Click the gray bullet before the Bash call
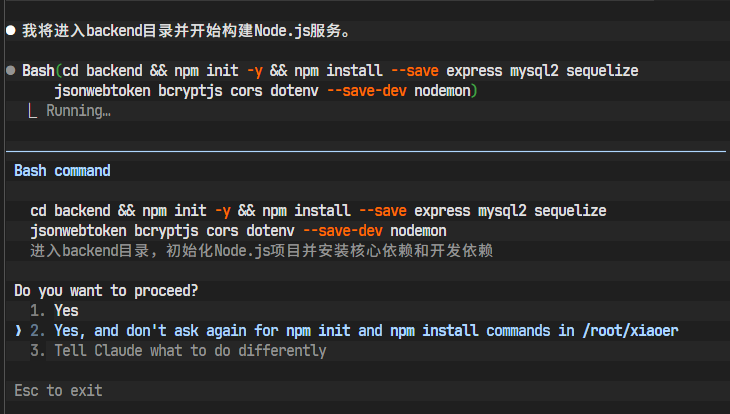Viewport: 730px width, 414px height. [x=11, y=71]
